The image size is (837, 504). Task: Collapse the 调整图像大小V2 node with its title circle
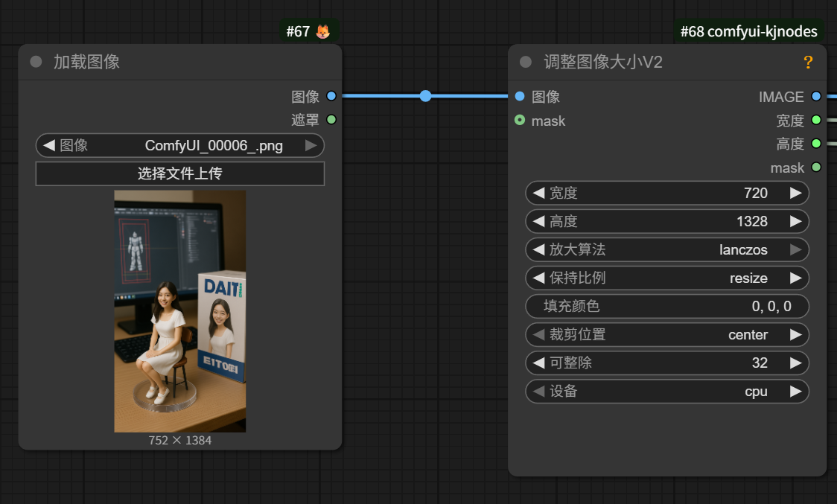pos(524,63)
